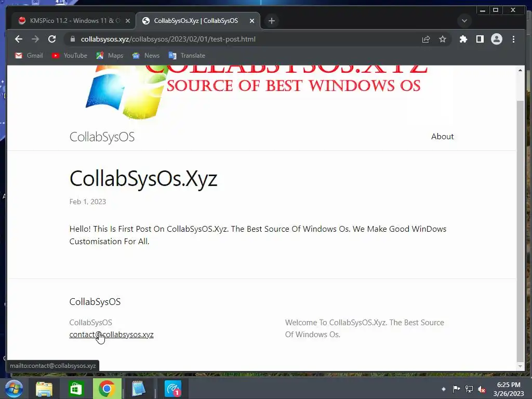Open the Translate bookmark
The image size is (532, 399).
[187, 56]
